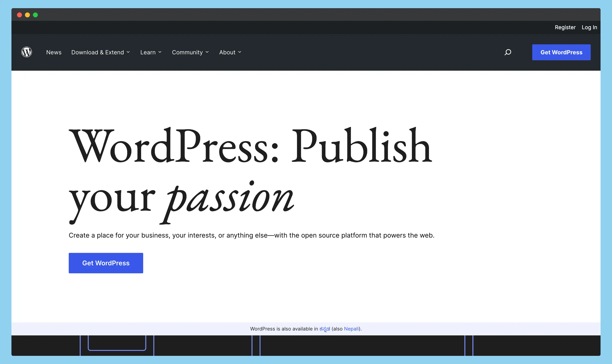Open the Nepali language link
This screenshot has width=612, height=364.
tap(351, 329)
